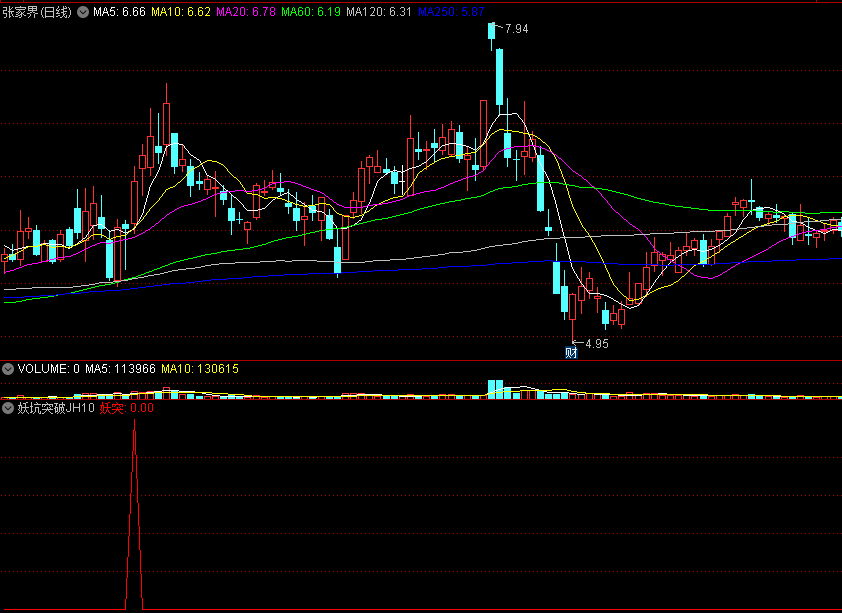
Task: Click the 财 financial marker icon
Action: [571, 353]
